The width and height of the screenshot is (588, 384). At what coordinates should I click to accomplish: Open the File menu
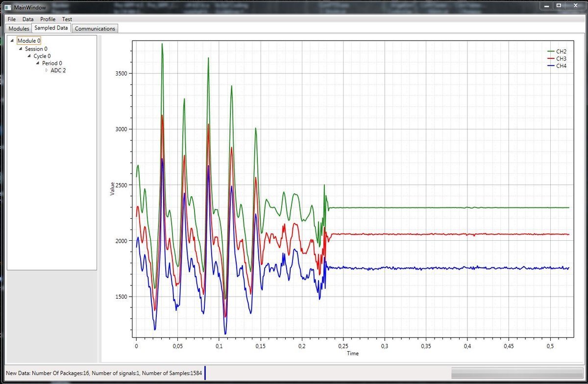[x=12, y=19]
